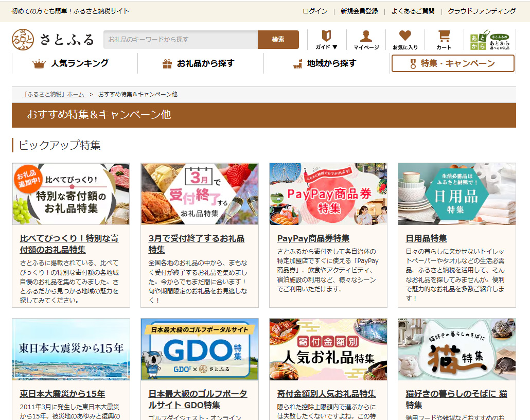
Task: Open 特集・キャンペーン tab
Action: 452,63
